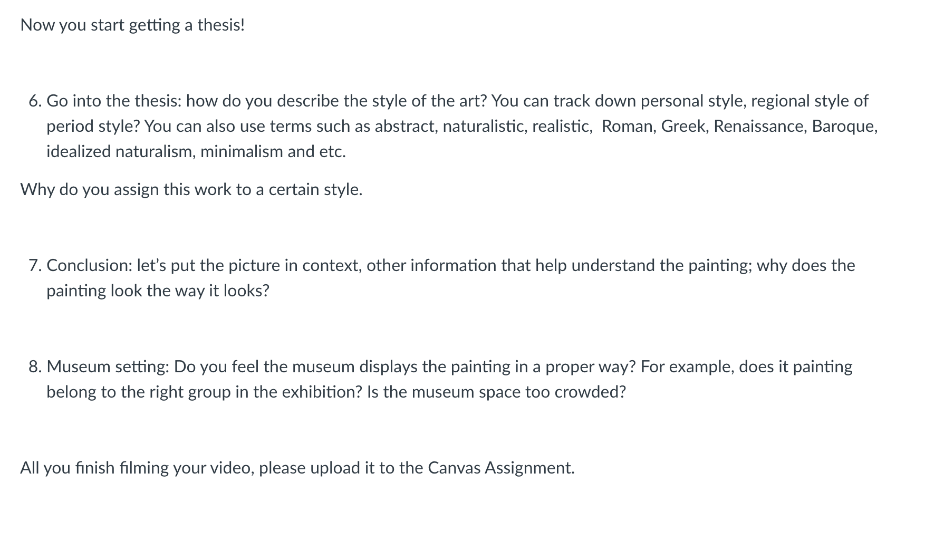This screenshot has height=560, width=925.
Task: Click 'idealized naturalism, minimalism and etc.' line
Action: click(196, 151)
